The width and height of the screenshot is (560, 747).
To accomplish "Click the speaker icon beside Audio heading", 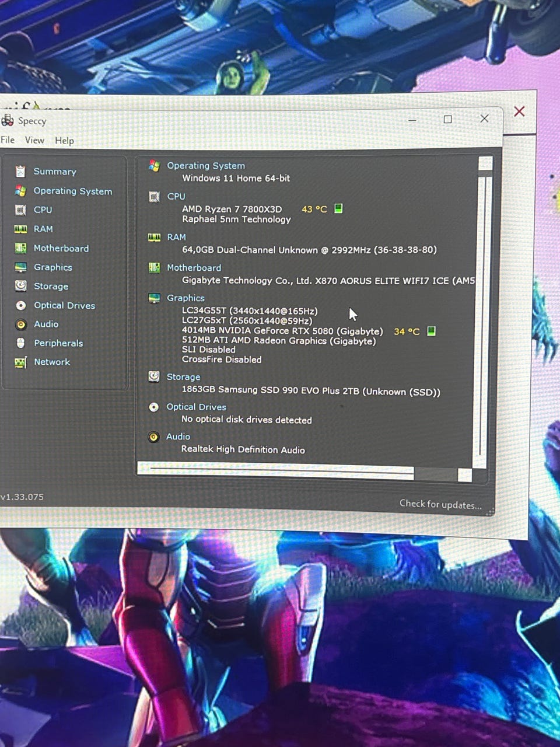I will coord(153,437).
